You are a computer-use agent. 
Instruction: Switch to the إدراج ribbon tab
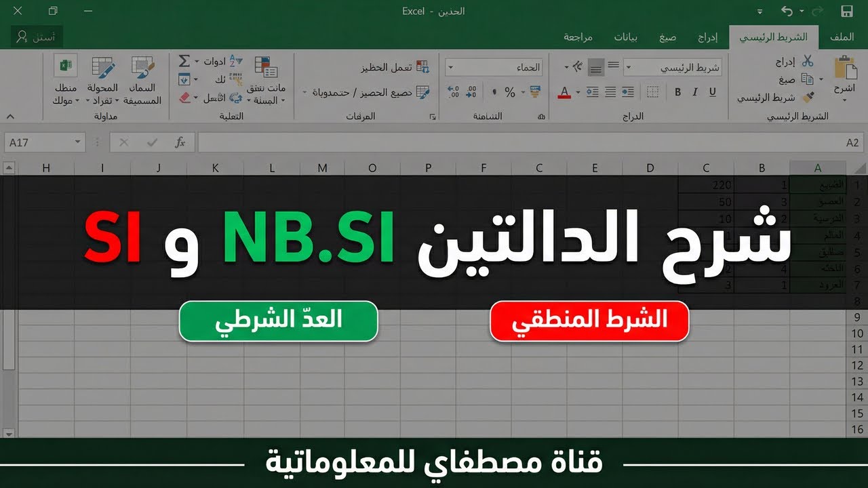[708, 37]
